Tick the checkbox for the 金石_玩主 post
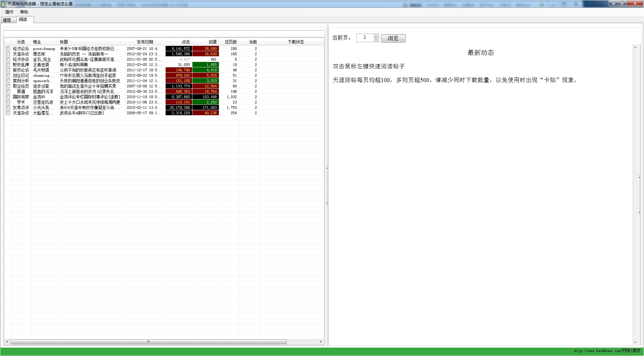 click(8, 59)
